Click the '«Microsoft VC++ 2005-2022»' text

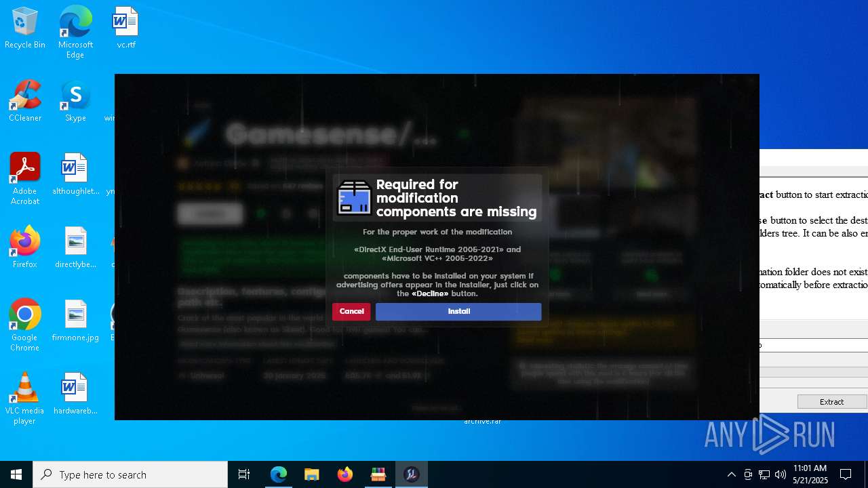pyautogui.click(x=437, y=258)
